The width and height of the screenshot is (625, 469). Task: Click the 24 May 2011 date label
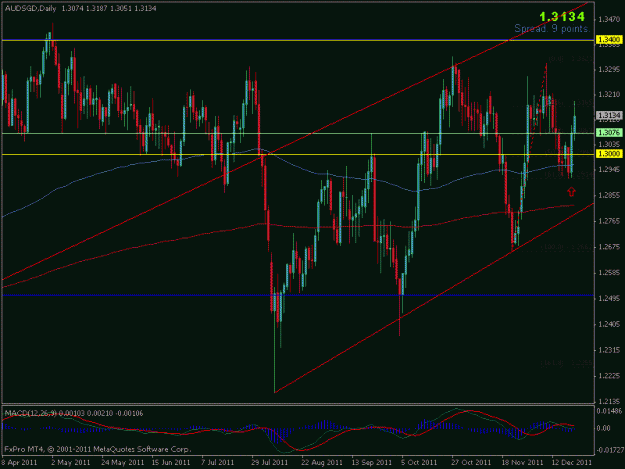pos(122,463)
